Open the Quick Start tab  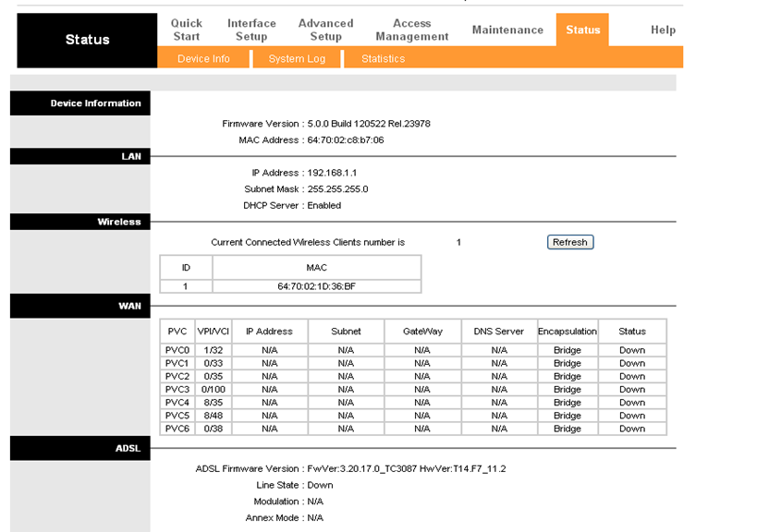[187, 30]
